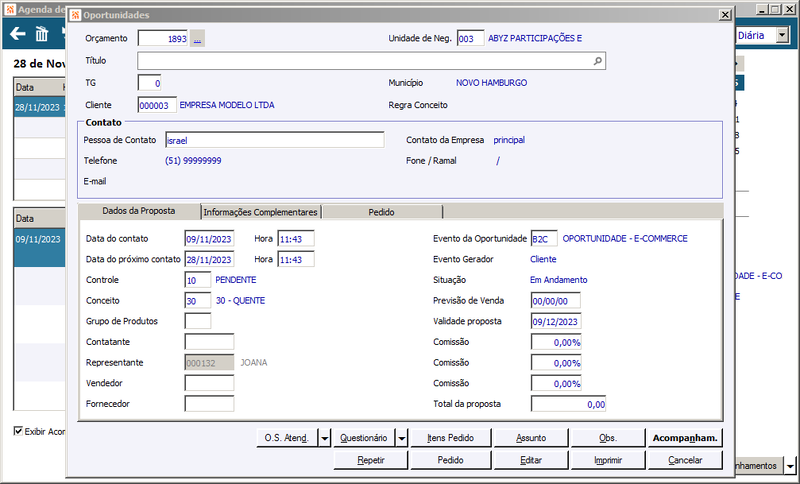Image resolution: width=800 pixels, height=484 pixels.
Task: Open the Orçamento lookup ellipsis button
Action: 197,38
